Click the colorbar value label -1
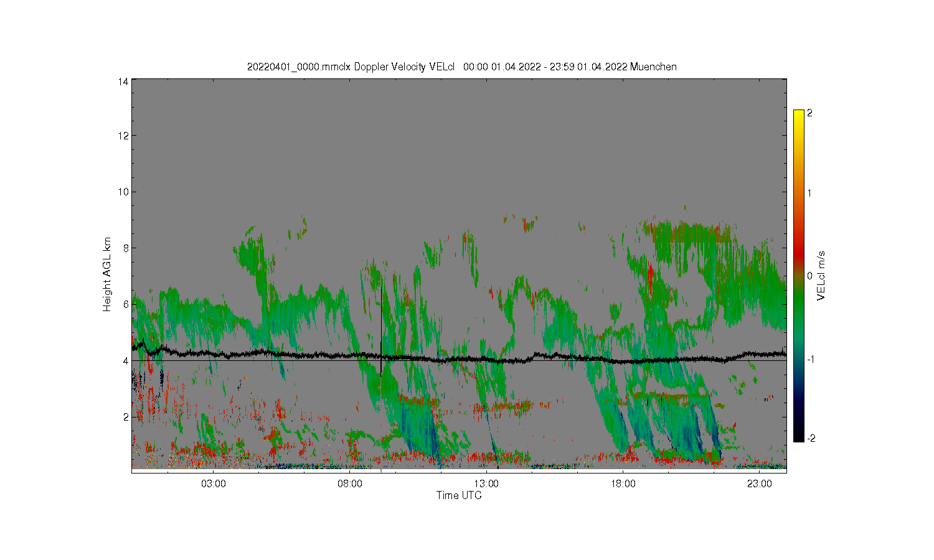Viewport: 934px width, 560px height. (x=811, y=360)
